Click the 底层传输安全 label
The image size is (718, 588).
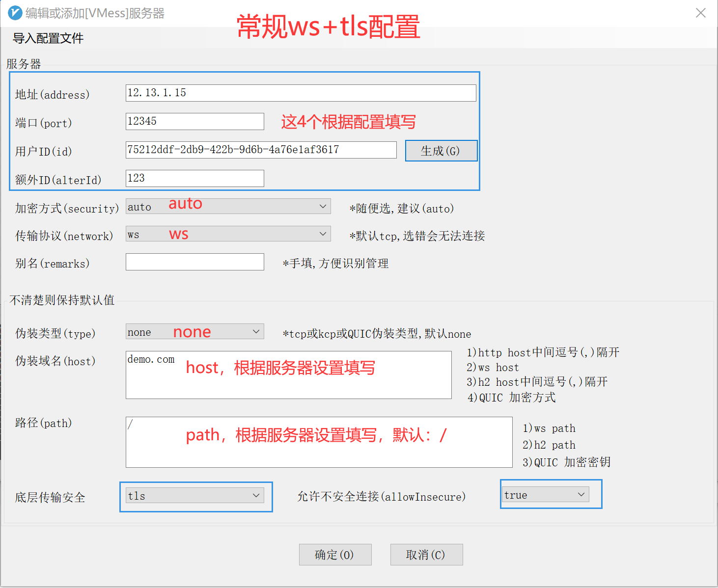[50, 497]
